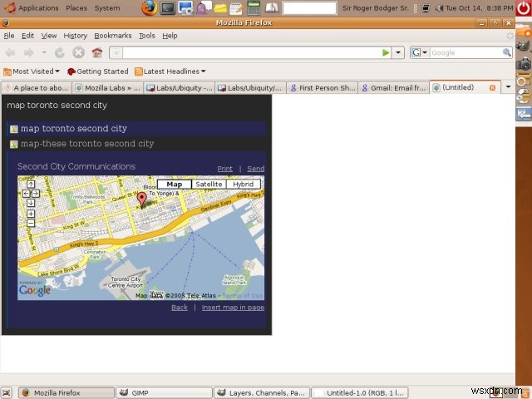
Task: Click the green Go arrow in address bar
Action: click(386, 52)
